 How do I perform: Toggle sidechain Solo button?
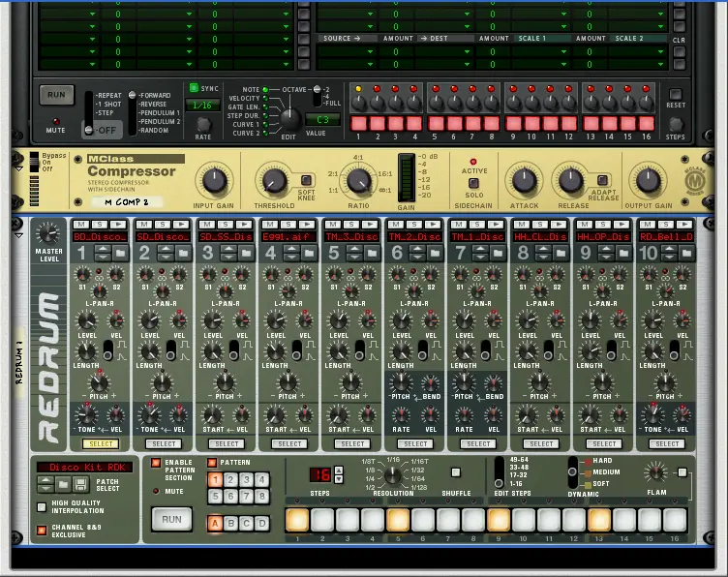(x=473, y=183)
